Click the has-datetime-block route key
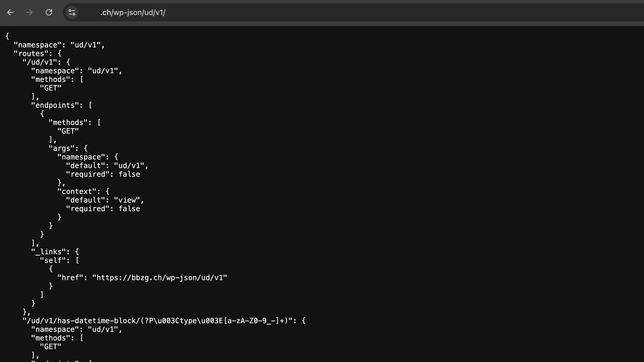 tap(158, 321)
